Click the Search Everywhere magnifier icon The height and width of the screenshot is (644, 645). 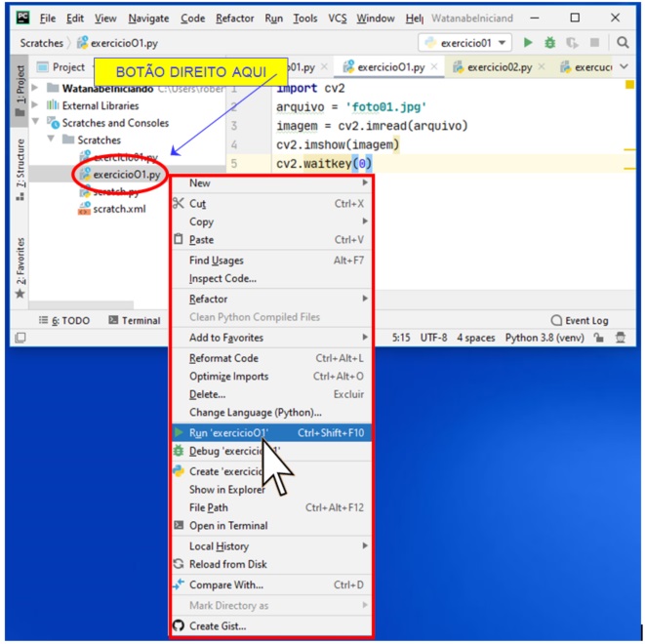click(623, 43)
